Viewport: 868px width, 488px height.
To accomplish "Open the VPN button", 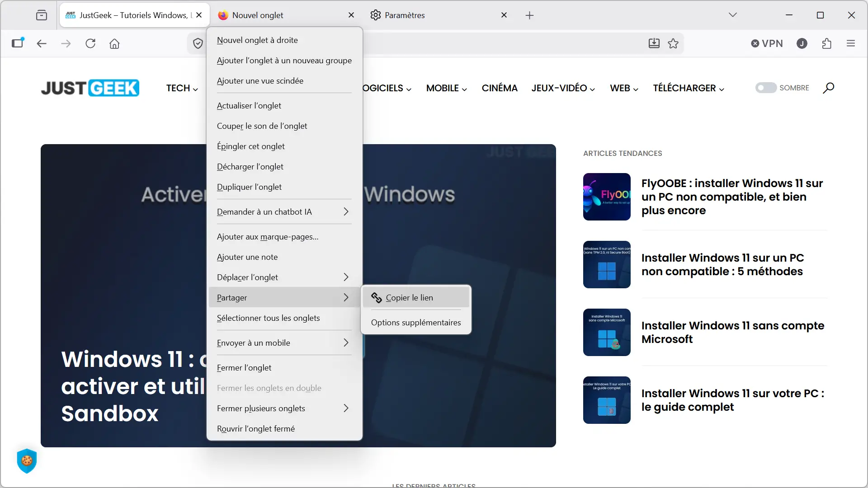I will pos(767,43).
